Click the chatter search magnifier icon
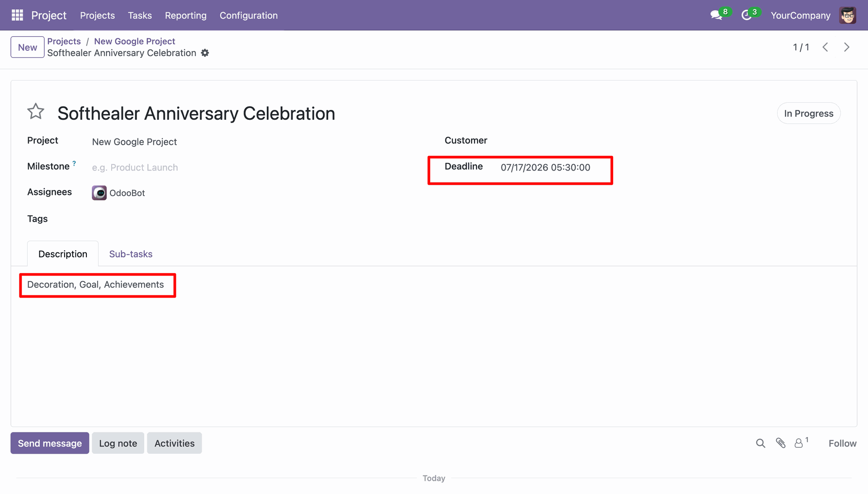 [760, 443]
